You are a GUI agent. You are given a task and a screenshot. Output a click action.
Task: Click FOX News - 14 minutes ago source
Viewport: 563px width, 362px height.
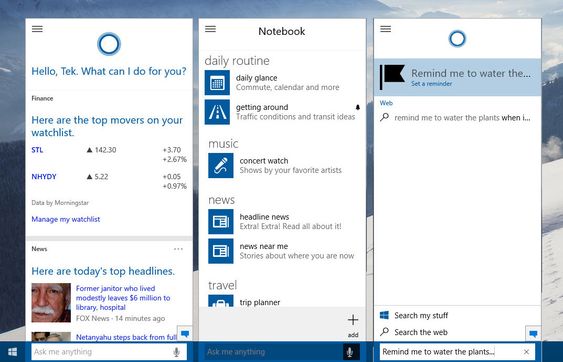[120, 318]
